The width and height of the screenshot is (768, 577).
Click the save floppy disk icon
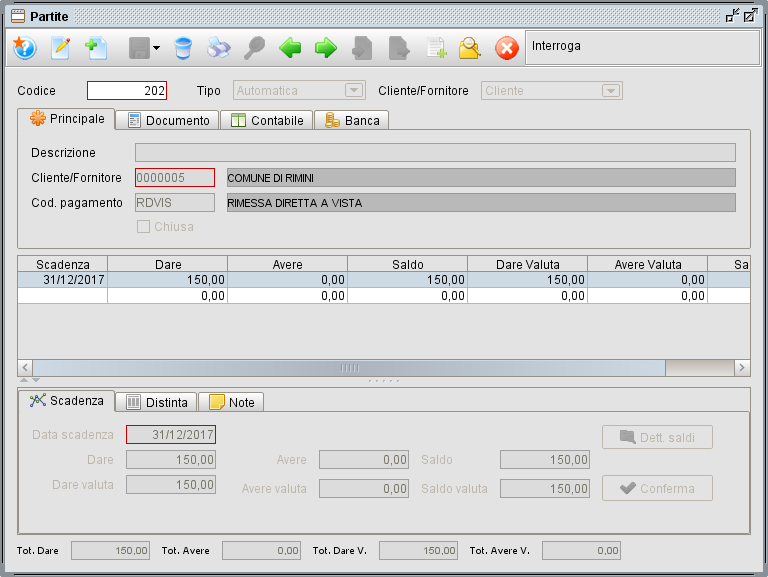(139, 48)
